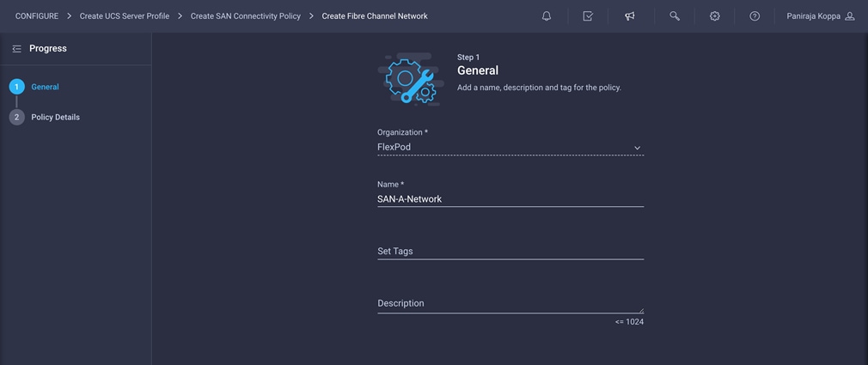Click the CONFIGURE breadcrumb link

[37, 16]
